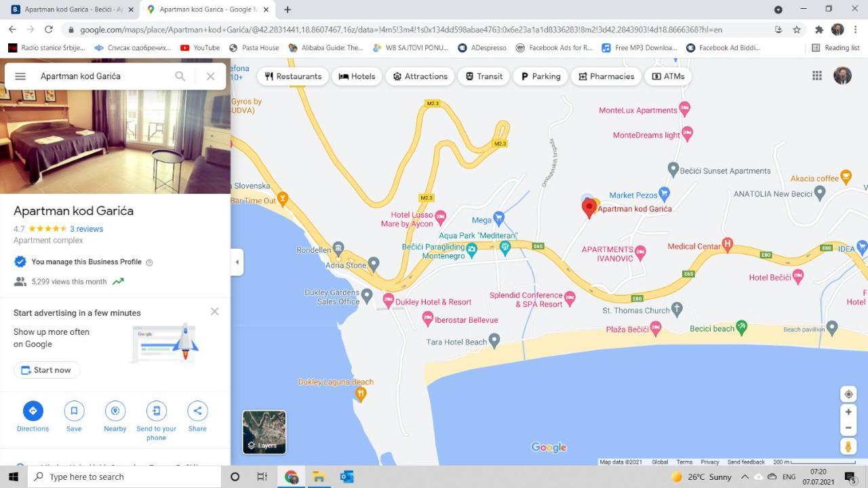Open the Facebook Ad Biddi... bookmark
868x488 pixels.
click(x=723, y=47)
